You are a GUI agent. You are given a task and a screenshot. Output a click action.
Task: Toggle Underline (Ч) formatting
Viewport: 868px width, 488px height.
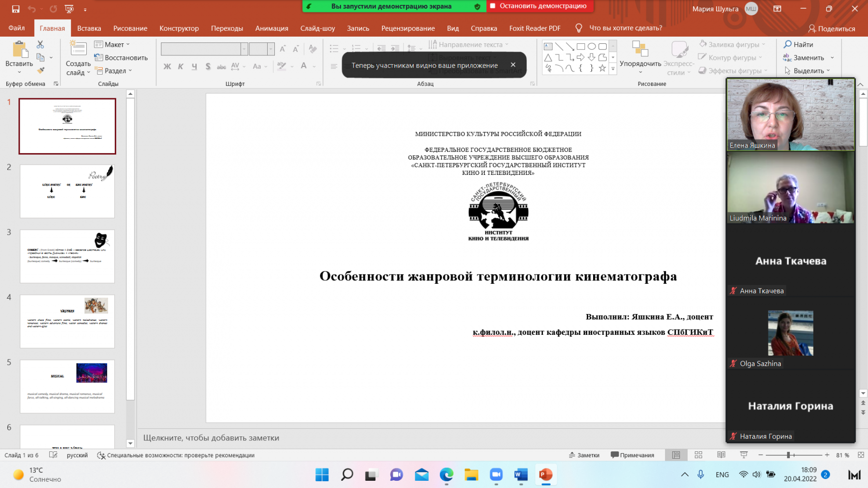click(x=194, y=66)
